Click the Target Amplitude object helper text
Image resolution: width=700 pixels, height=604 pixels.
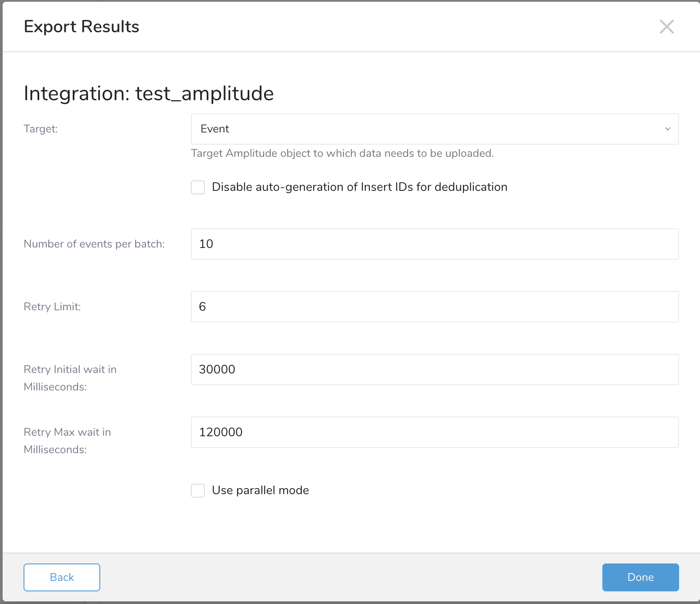coord(342,153)
